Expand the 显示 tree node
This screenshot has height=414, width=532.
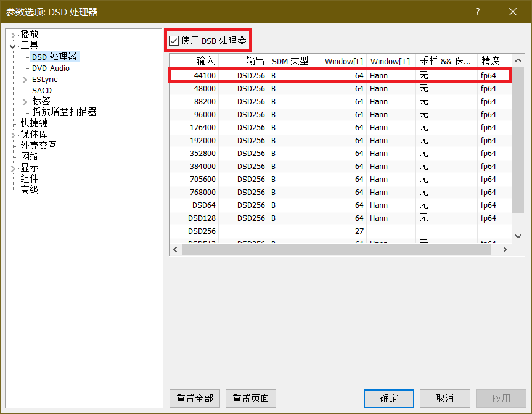click(x=13, y=168)
